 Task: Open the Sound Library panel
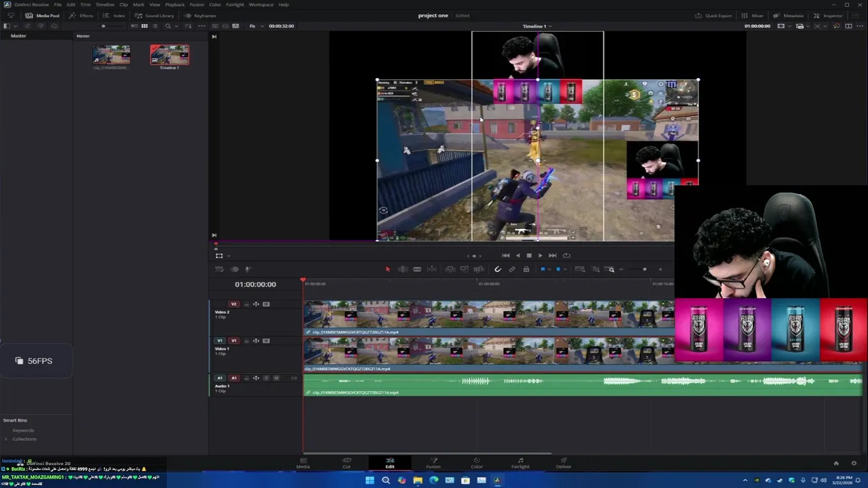pyautogui.click(x=155, y=16)
